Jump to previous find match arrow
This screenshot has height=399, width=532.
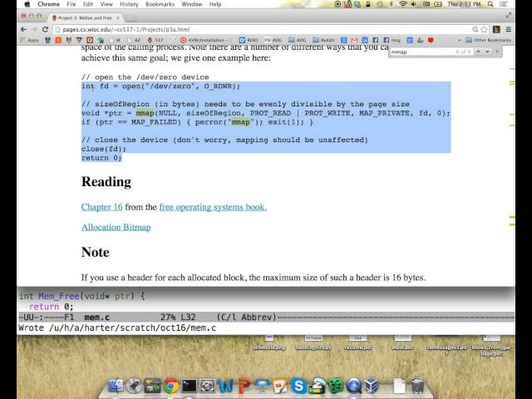(x=479, y=52)
